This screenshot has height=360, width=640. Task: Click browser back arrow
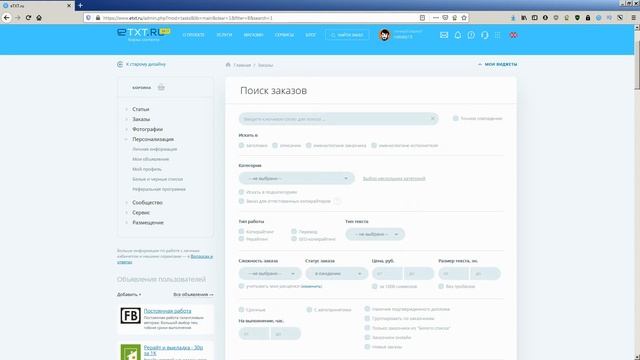[x=7, y=18]
